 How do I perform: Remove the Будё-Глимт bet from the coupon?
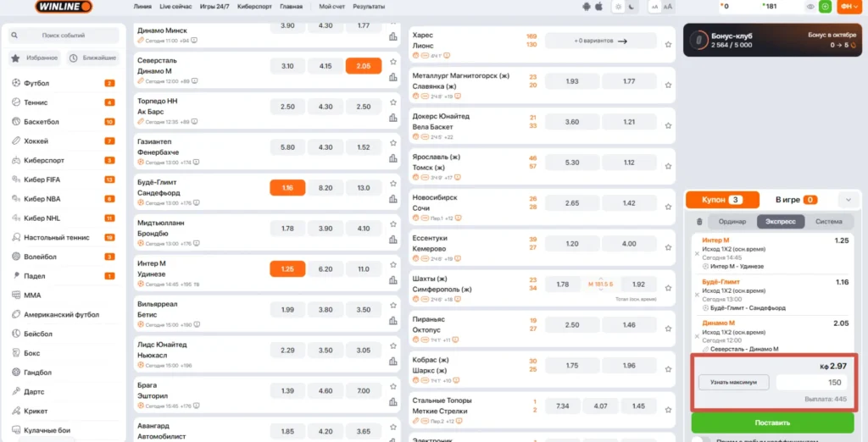697,295
